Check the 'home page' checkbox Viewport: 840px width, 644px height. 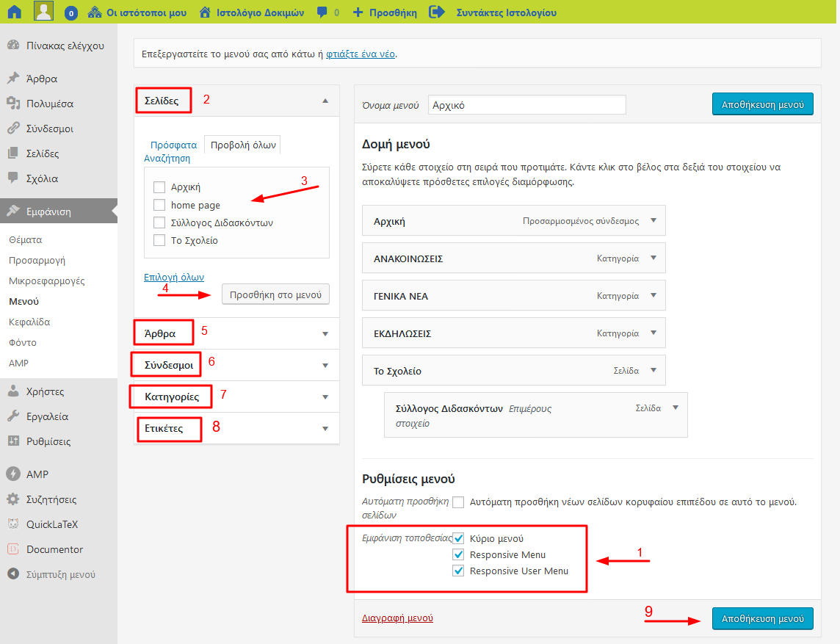point(159,205)
